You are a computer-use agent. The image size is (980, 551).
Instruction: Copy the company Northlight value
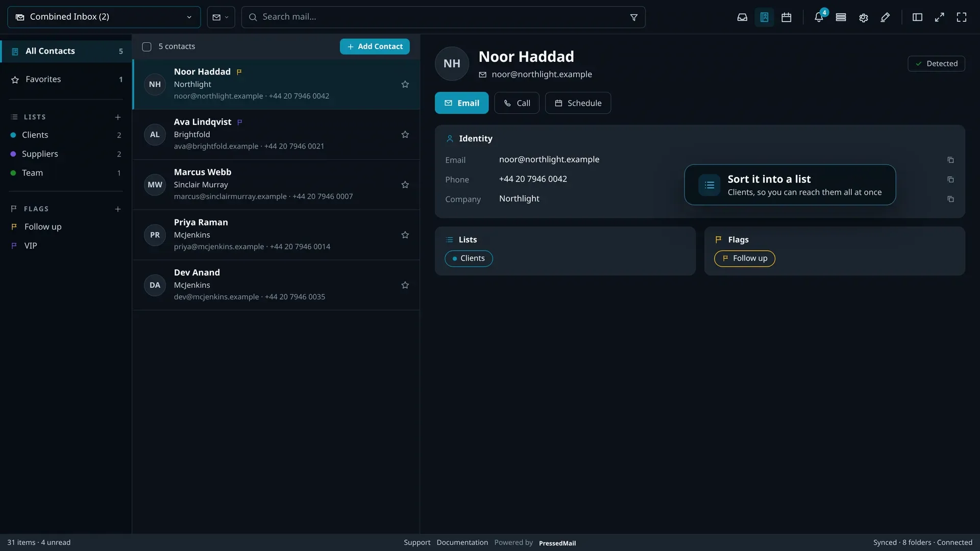[950, 199]
